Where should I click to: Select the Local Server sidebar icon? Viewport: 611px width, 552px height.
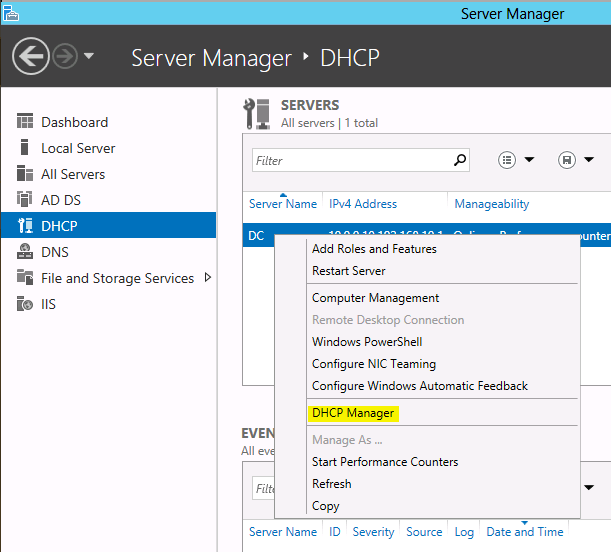[x=25, y=148]
